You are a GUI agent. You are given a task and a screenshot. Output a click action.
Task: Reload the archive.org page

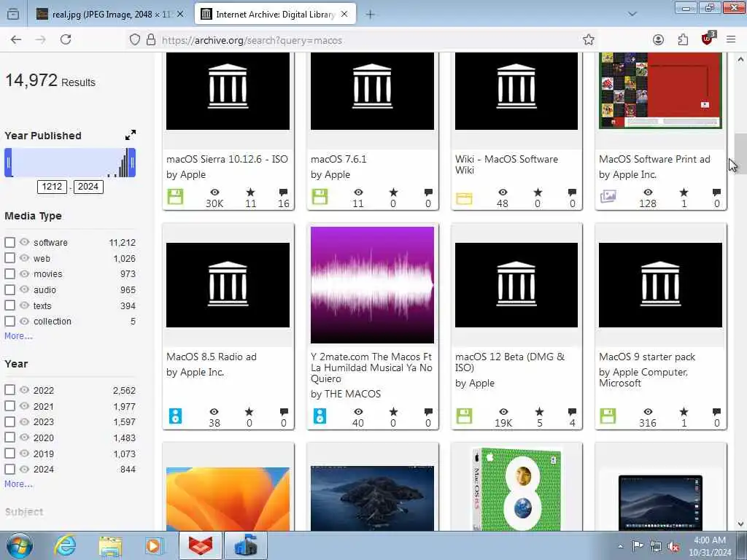(x=66, y=40)
